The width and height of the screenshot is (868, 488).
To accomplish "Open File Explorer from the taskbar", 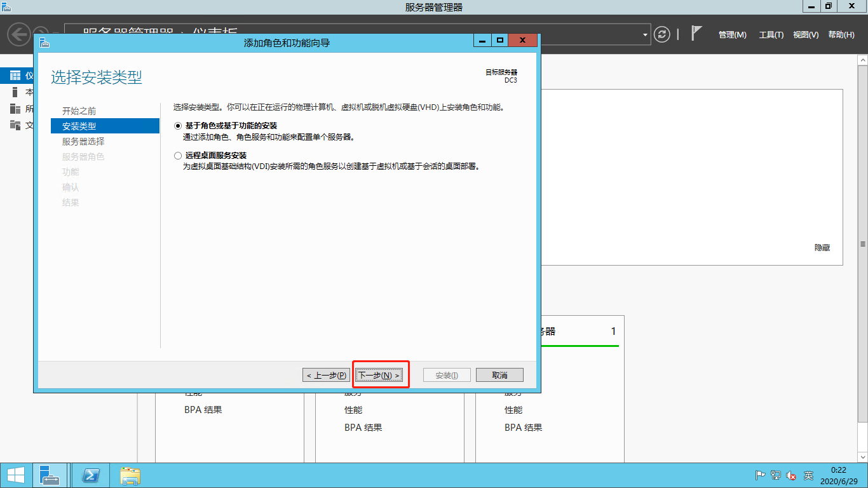I will point(130,475).
